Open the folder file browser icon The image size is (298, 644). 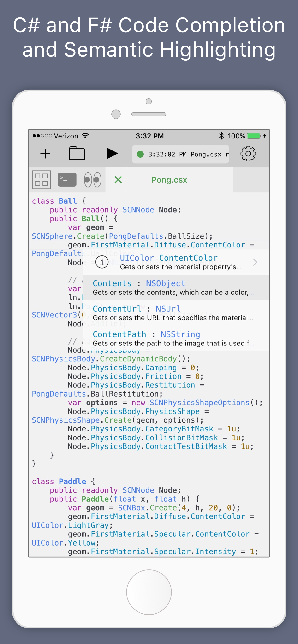pos(77,153)
